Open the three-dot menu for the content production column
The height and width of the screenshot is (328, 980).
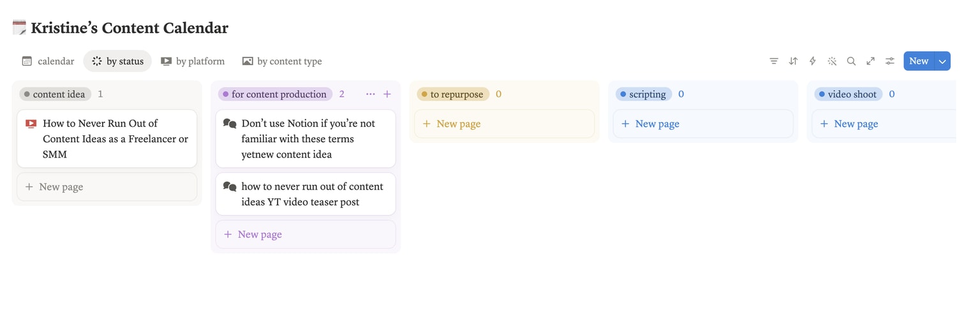pyautogui.click(x=370, y=94)
